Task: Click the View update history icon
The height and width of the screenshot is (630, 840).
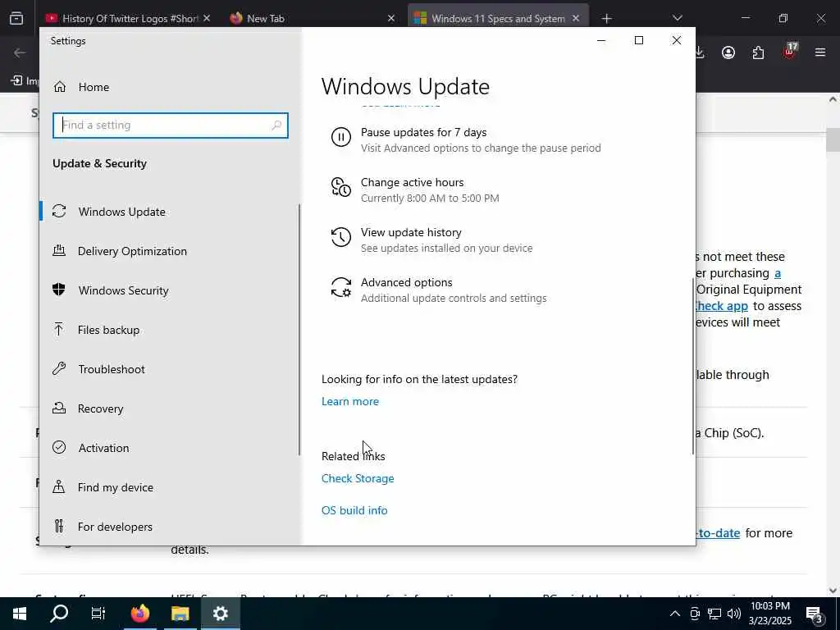Action: pyautogui.click(x=341, y=237)
